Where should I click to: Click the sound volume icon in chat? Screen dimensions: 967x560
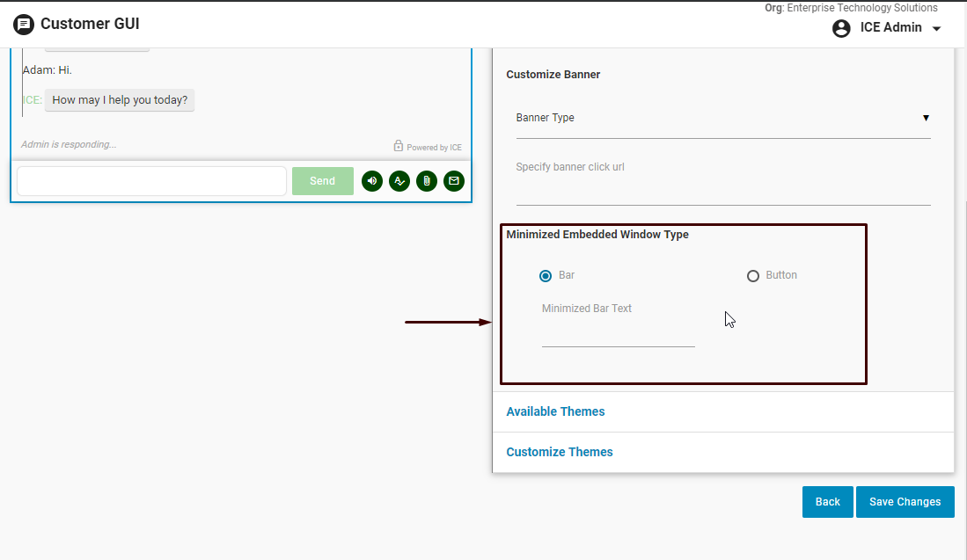point(372,181)
